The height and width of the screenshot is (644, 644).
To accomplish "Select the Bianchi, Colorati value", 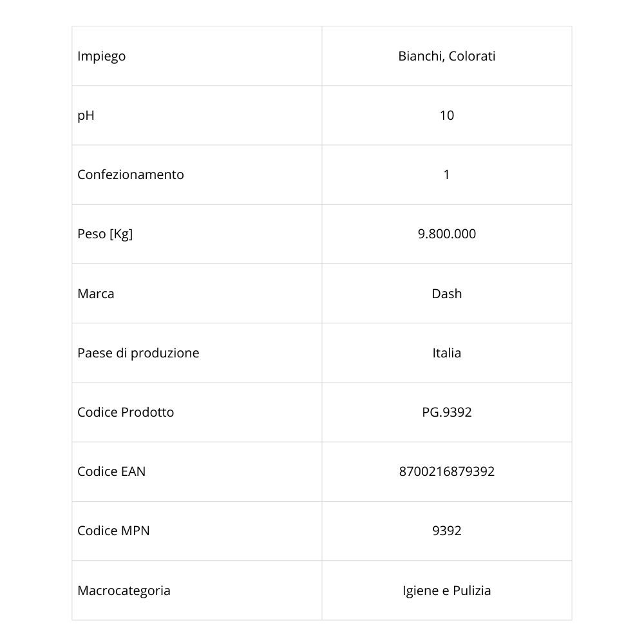I will pyautogui.click(x=447, y=56).
